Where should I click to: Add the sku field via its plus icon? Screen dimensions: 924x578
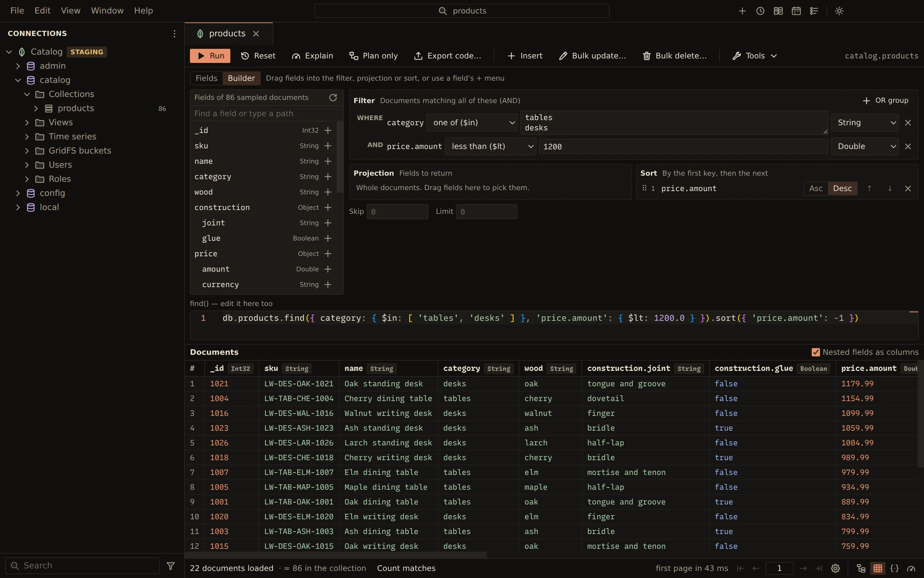[x=328, y=146]
